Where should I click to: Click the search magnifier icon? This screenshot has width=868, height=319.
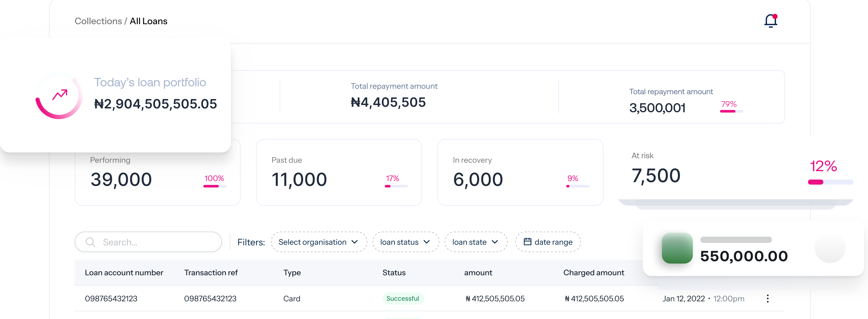click(x=90, y=242)
